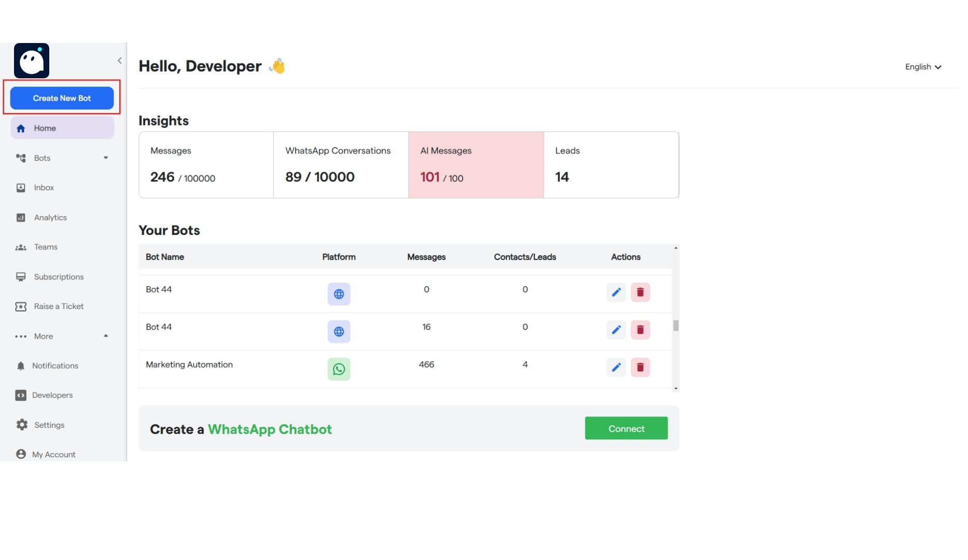Click the app logo at top left
968x560 pixels.
click(31, 61)
